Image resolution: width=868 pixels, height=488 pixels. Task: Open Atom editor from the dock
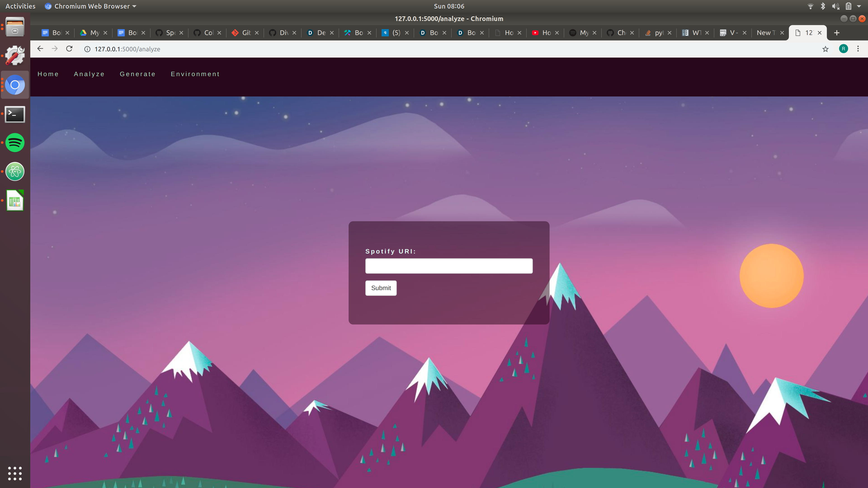pos(15,171)
